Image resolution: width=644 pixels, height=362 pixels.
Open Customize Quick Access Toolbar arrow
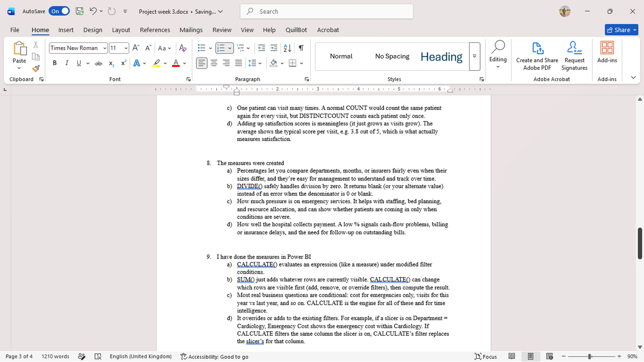tap(125, 11)
